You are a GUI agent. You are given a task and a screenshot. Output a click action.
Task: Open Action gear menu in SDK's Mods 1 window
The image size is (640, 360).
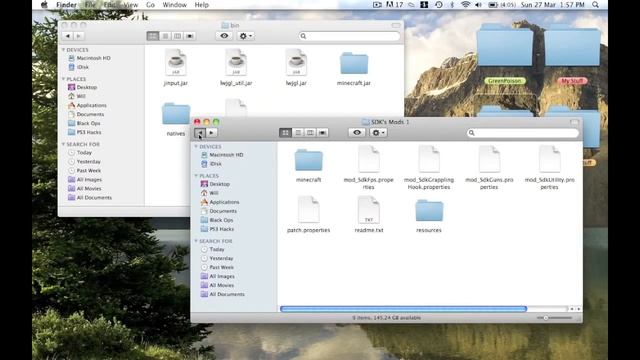378,133
